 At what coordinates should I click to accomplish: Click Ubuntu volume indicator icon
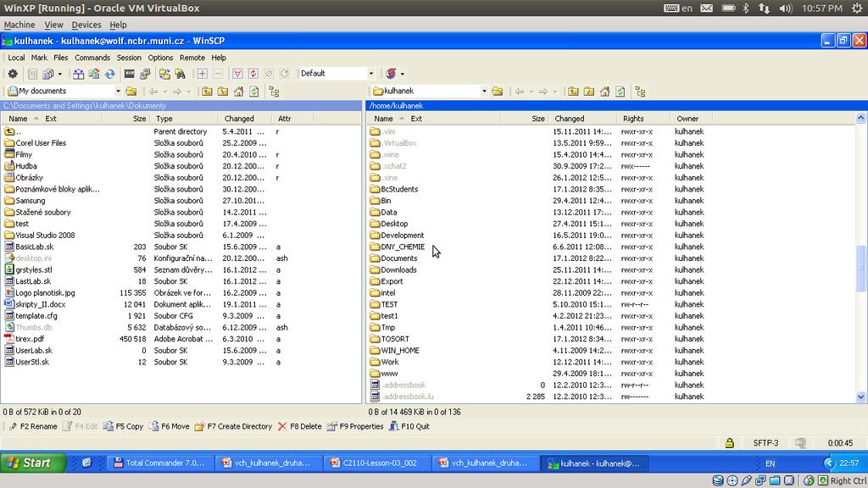point(786,8)
